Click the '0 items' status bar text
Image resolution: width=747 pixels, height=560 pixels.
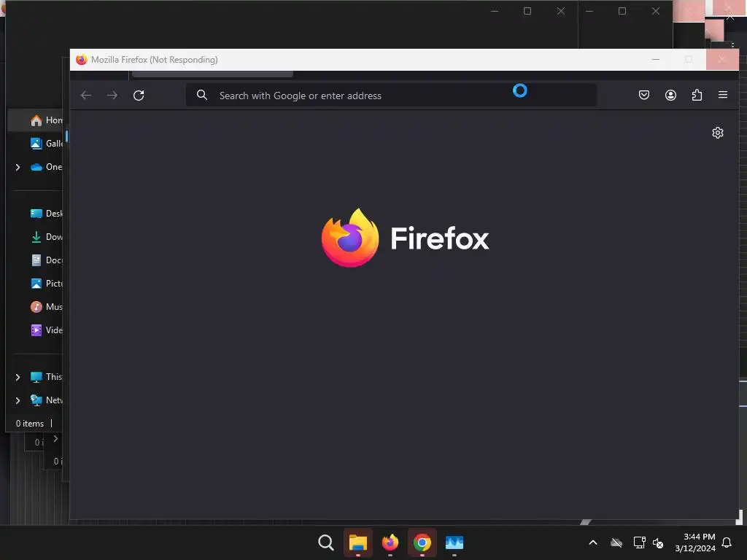(x=29, y=424)
